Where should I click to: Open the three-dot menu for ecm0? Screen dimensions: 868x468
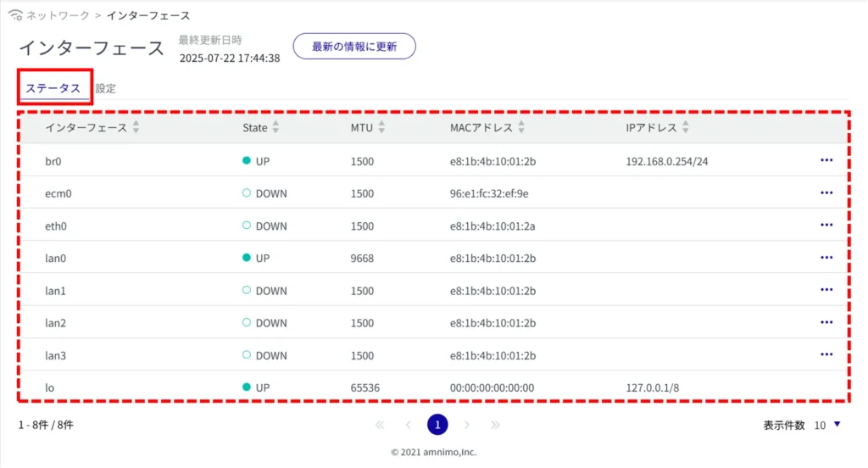826,193
